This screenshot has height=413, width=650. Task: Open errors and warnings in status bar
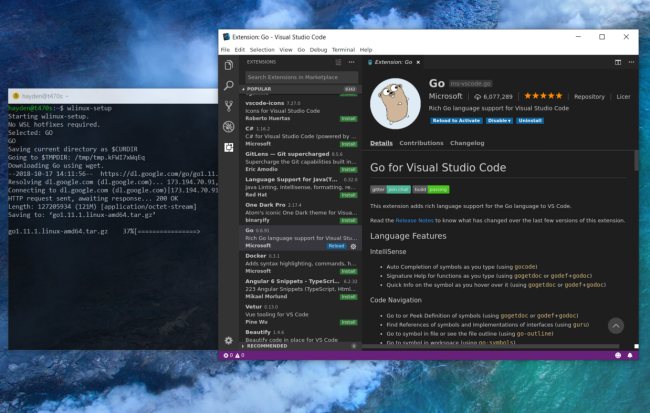234,355
